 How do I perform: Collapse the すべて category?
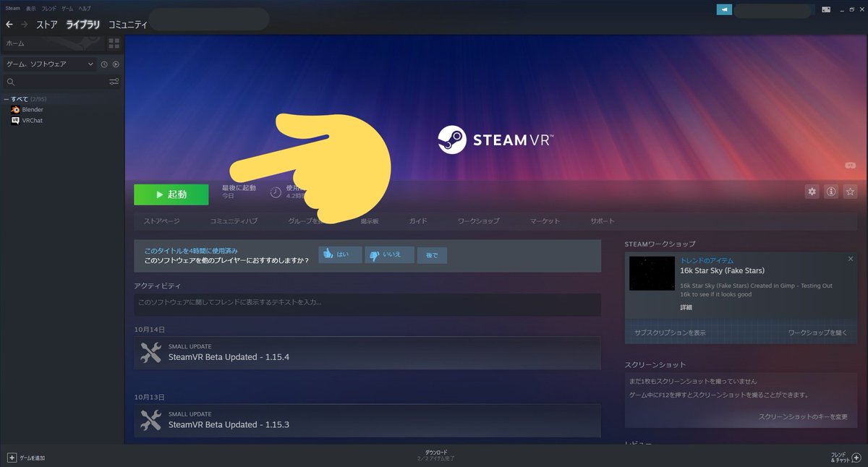point(7,99)
